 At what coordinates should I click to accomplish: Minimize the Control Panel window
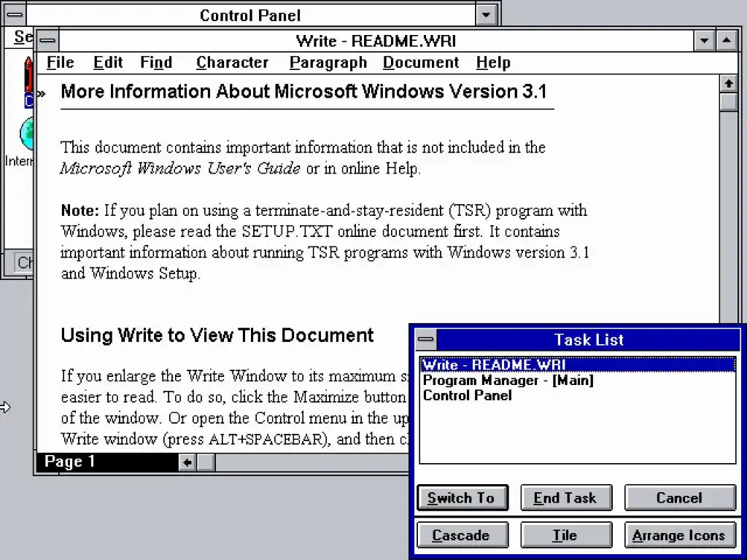pos(485,15)
